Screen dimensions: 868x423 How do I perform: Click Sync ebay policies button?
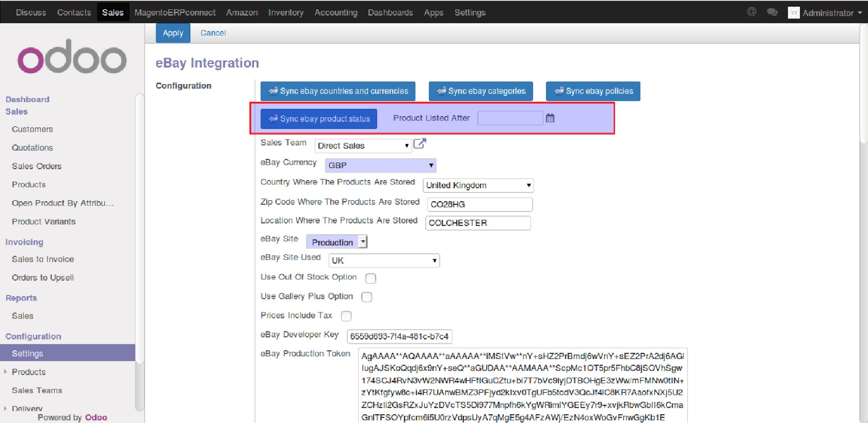point(593,91)
